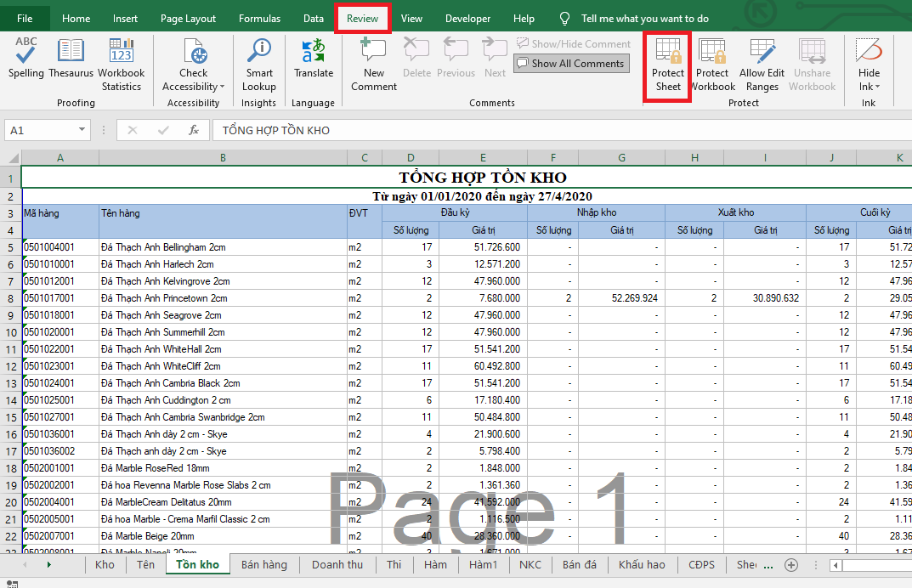The width and height of the screenshot is (912, 588).
Task: Switch to the Doanh thu sheet tab
Action: [337, 565]
